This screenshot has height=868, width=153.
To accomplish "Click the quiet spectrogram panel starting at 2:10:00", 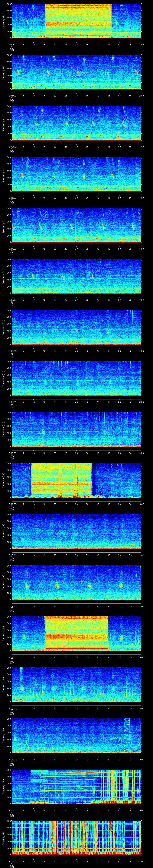I will click(76, 531).
